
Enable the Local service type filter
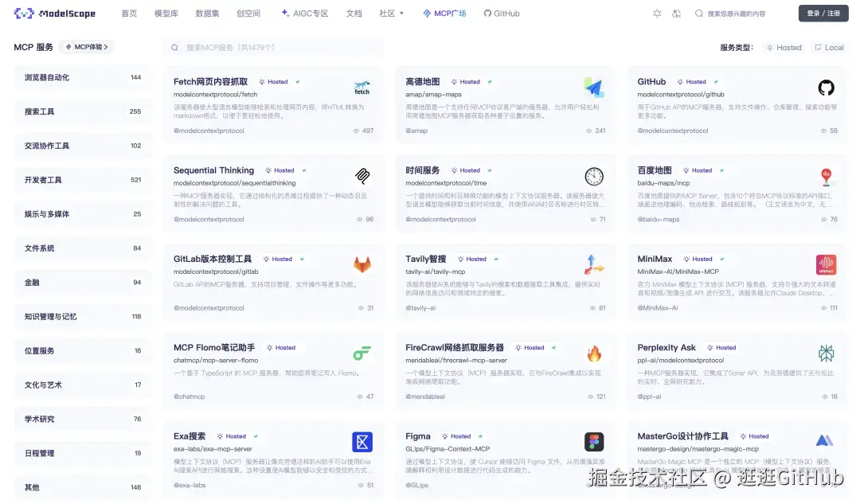pos(830,47)
